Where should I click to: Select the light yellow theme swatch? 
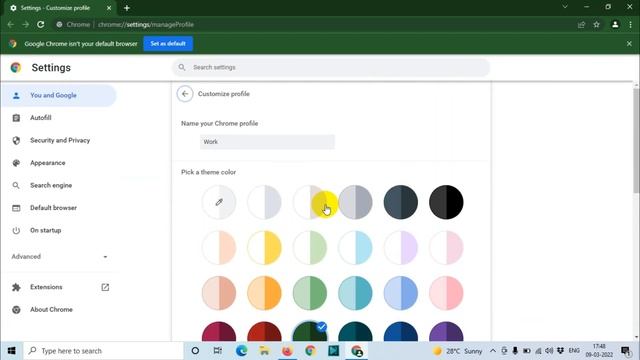tap(264, 247)
